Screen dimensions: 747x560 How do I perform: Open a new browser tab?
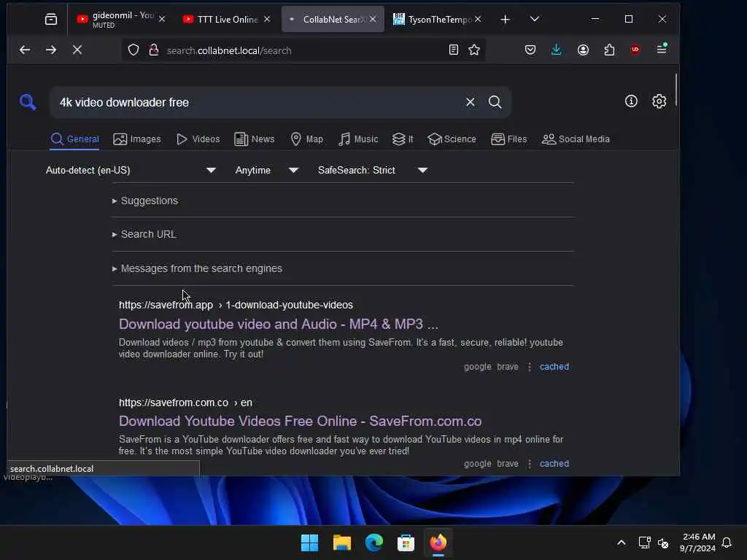tap(506, 19)
